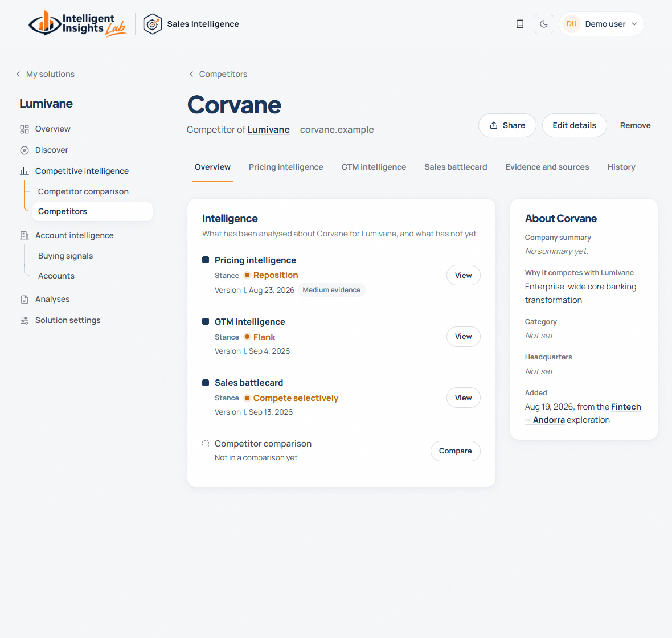Viewport: 672px width, 638px height.
Task: Open the Demo user account dropdown
Action: 602,24
